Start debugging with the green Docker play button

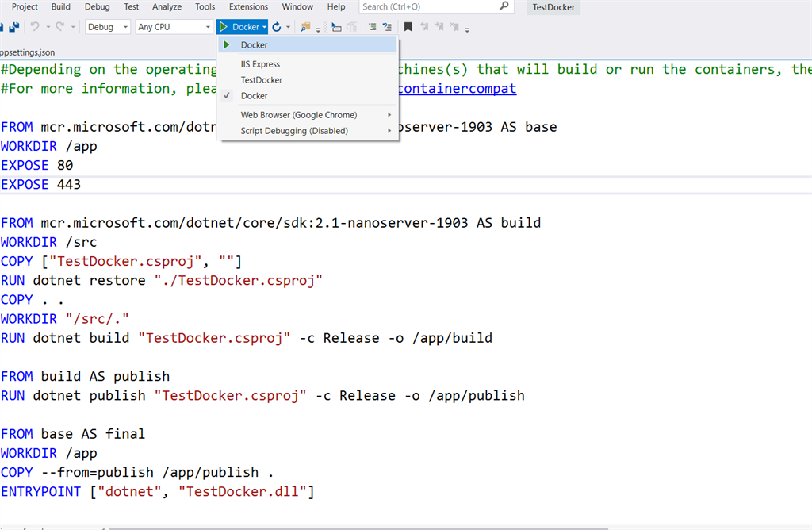(x=225, y=26)
